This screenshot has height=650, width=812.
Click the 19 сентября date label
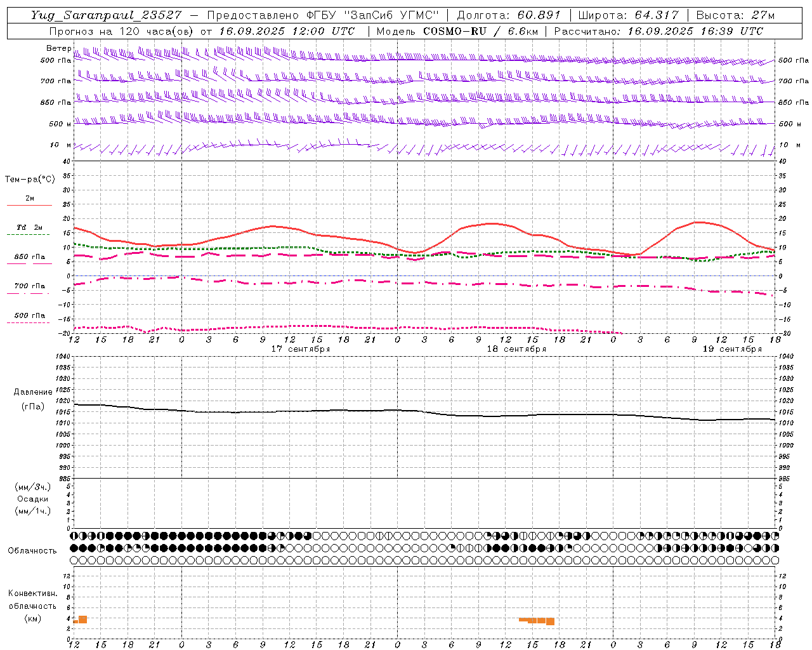point(732,349)
